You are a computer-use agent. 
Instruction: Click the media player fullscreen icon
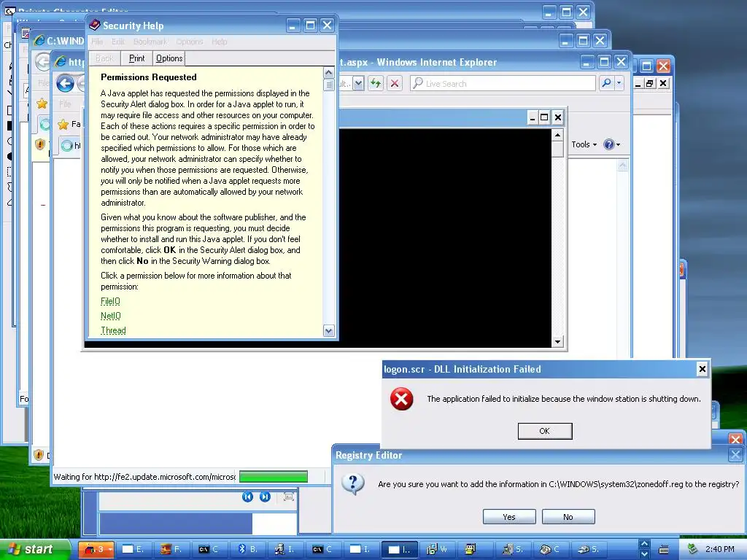288,497
